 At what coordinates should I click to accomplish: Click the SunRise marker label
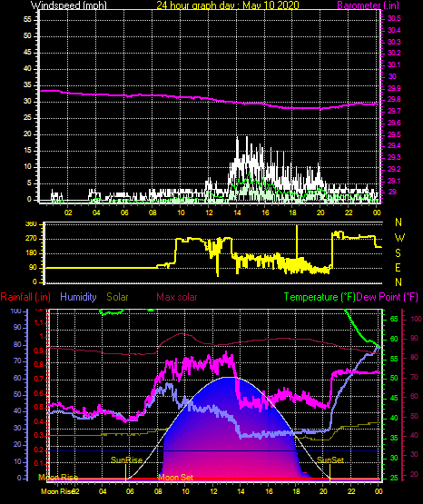click(x=126, y=460)
